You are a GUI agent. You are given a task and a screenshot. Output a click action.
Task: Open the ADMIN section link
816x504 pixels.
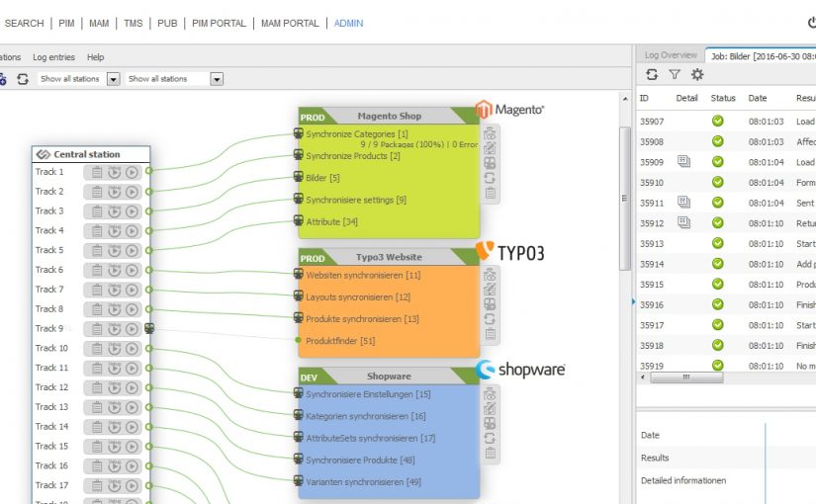tap(348, 23)
